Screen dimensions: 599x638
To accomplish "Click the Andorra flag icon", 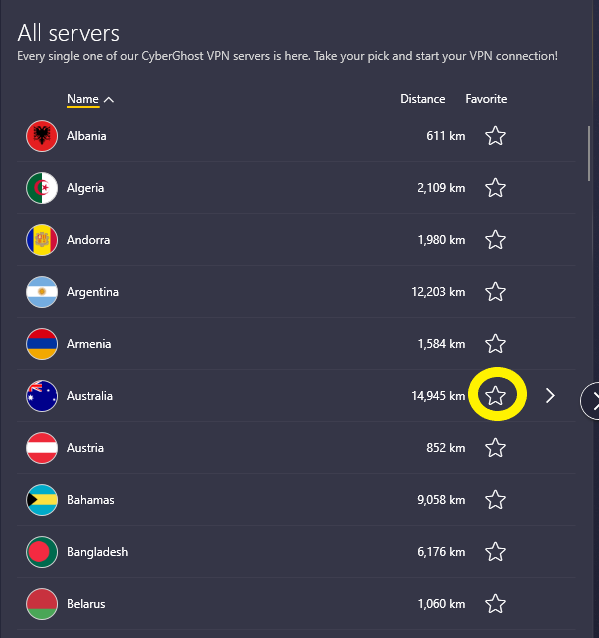I will pyautogui.click(x=42, y=240).
